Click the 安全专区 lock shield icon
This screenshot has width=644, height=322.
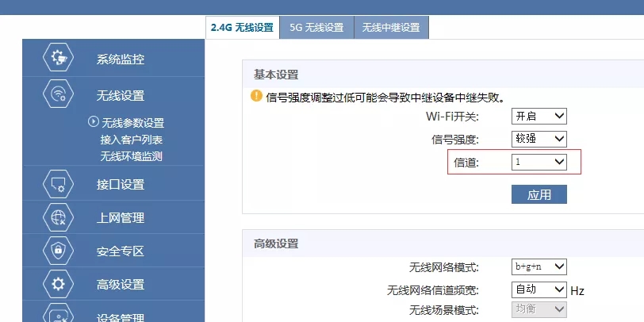click(59, 251)
